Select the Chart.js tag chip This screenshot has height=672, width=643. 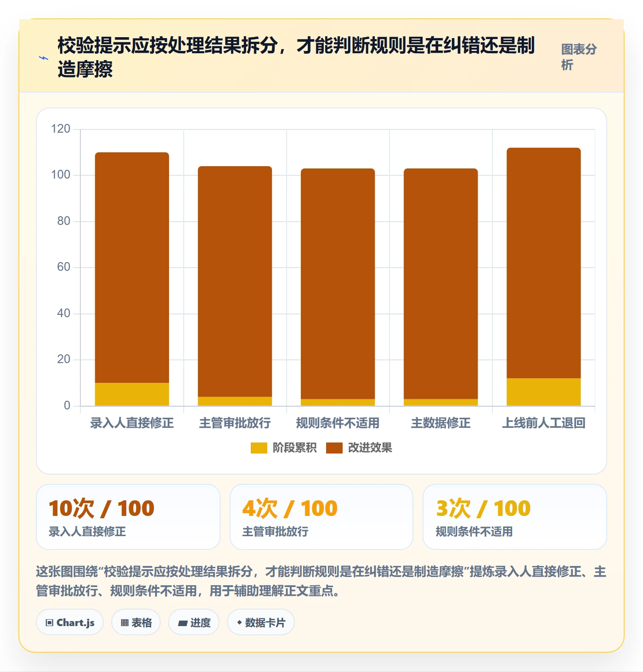click(70, 622)
